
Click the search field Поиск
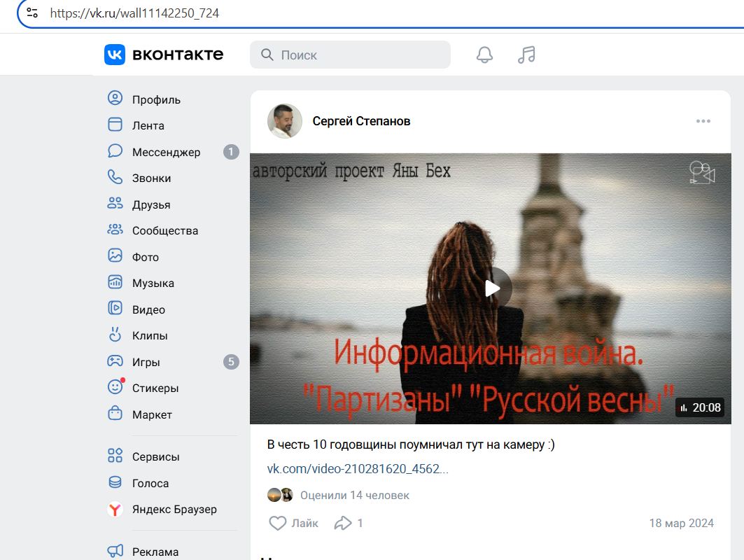pos(350,55)
